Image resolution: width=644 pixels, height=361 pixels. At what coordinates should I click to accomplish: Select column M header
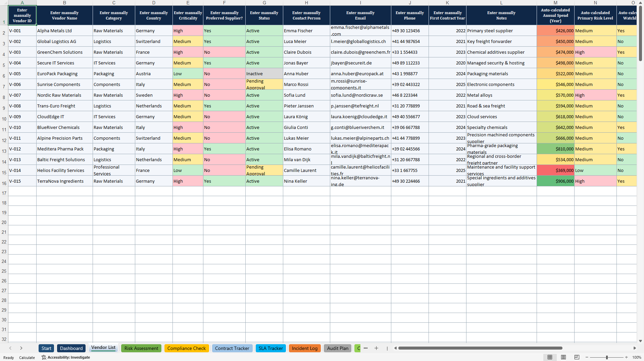pyautogui.click(x=555, y=3)
